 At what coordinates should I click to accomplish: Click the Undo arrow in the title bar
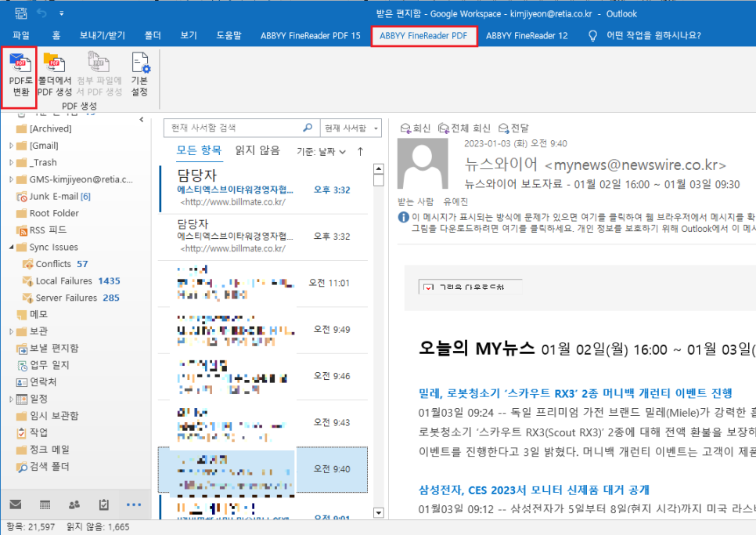click(x=42, y=13)
